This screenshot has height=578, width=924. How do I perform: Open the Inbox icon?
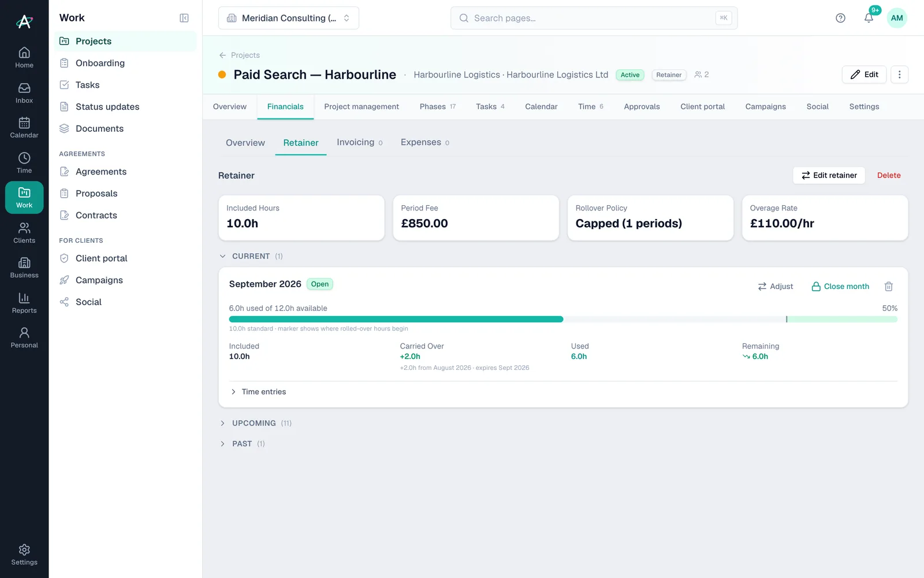tap(24, 92)
